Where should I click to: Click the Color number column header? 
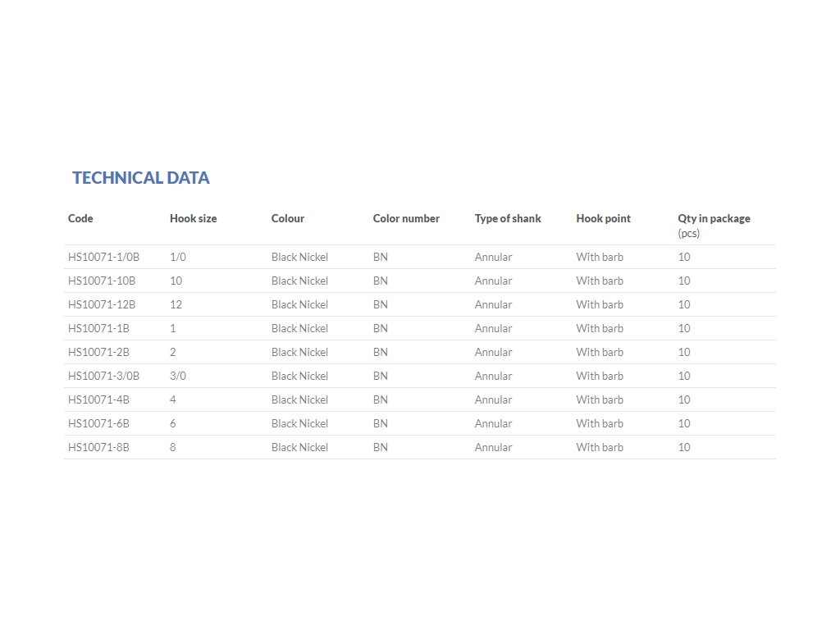click(406, 218)
